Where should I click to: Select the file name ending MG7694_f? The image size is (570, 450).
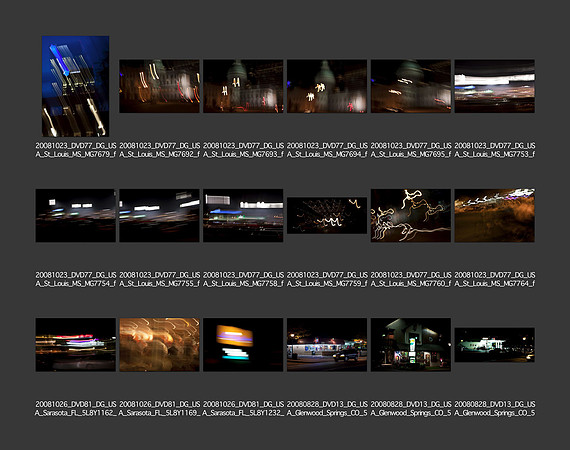327,150
